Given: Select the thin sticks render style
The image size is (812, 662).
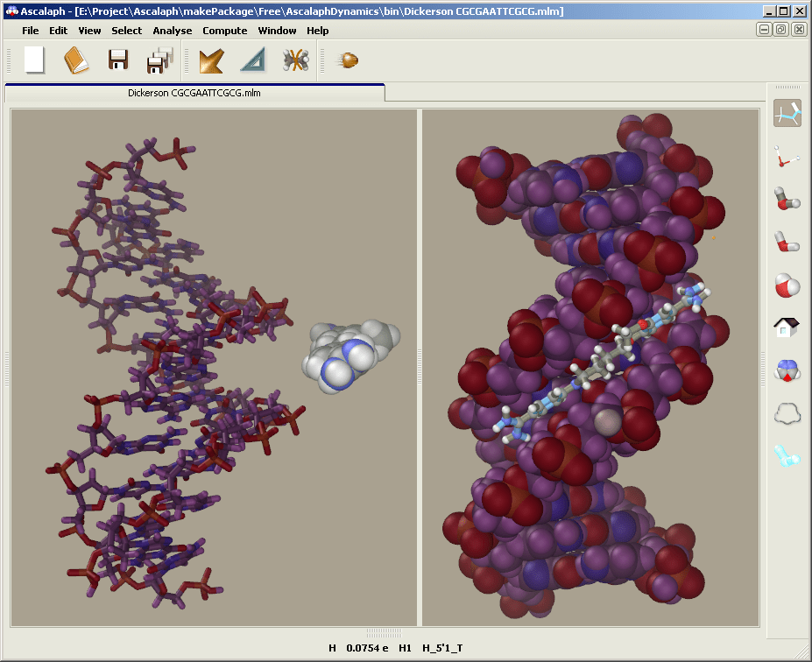Looking at the screenshot, I should click(787, 156).
